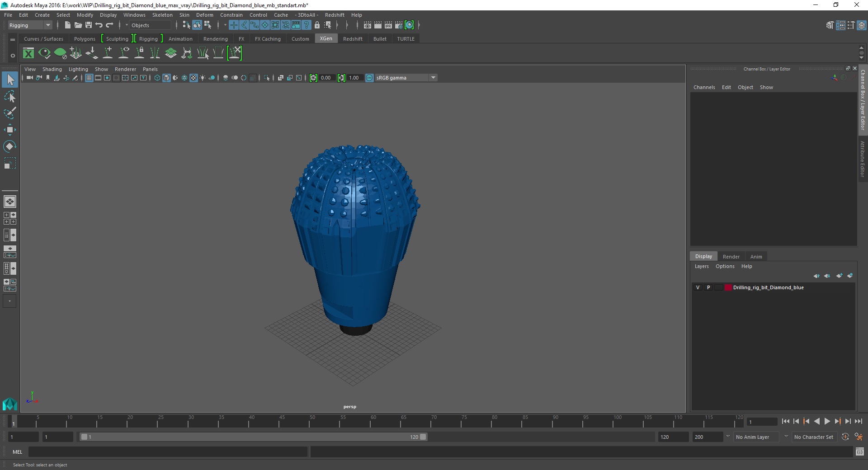Activate the Scale tool

pyautogui.click(x=9, y=163)
